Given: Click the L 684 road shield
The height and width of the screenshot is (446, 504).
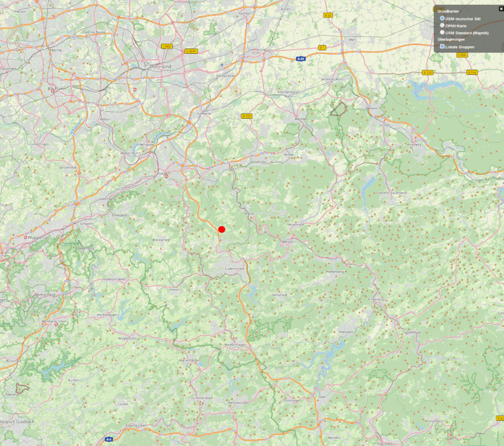Looking at the screenshot, I should pyautogui.click(x=166, y=46).
